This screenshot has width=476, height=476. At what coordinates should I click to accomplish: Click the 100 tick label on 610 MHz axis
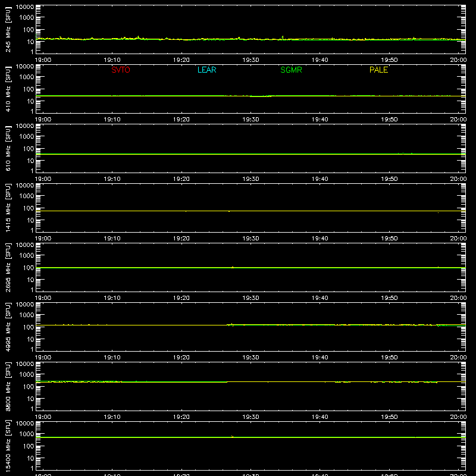[28, 149]
